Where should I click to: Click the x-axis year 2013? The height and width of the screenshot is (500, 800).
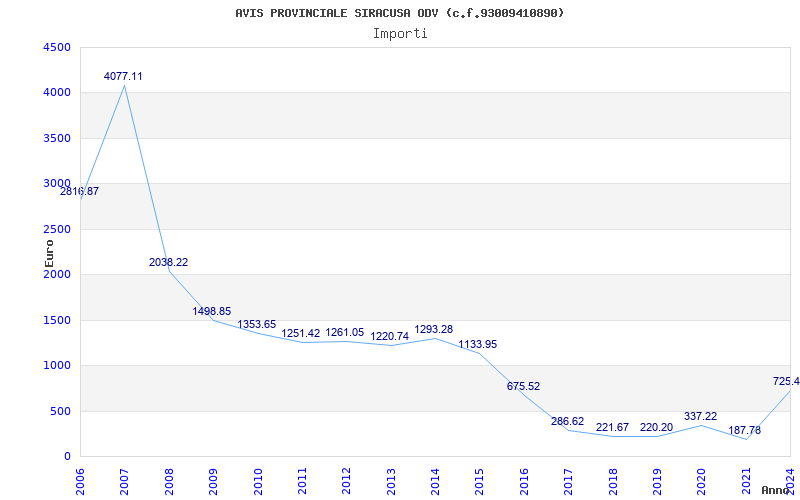pos(391,482)
